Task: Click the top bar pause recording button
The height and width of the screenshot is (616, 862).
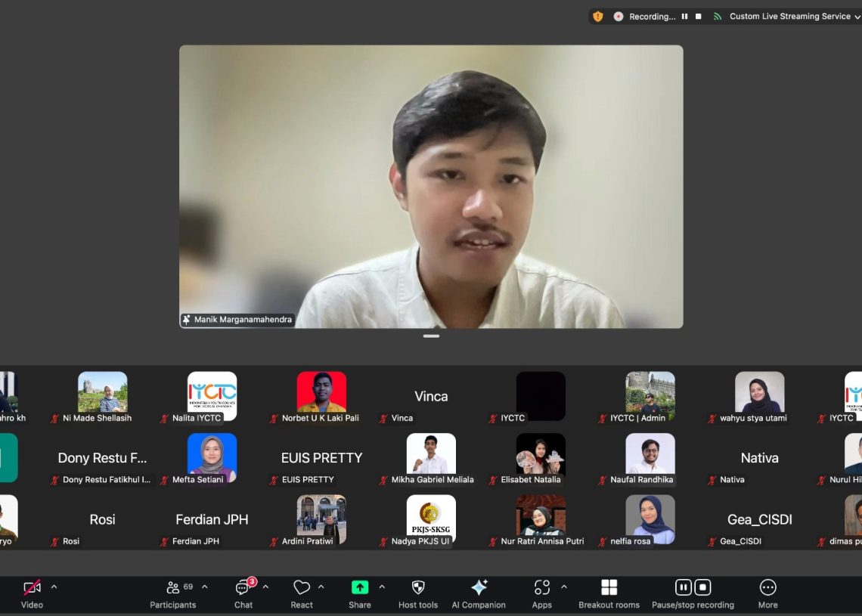Action: pos(684,17)
